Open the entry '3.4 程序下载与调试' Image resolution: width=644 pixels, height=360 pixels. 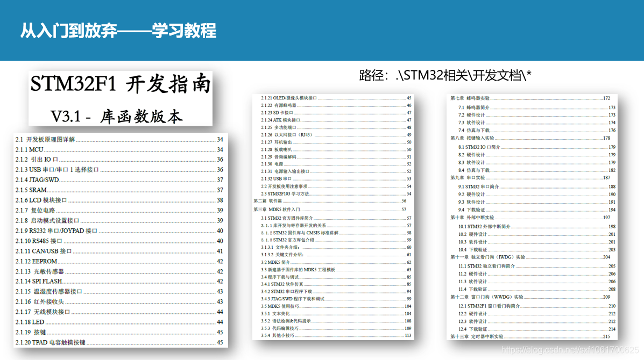pyautogui.click(x=336, y=277)
